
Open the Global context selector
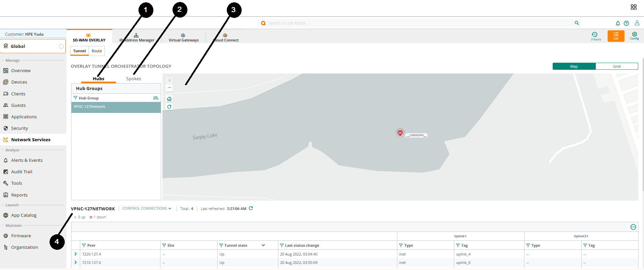[x=33, y=46]
